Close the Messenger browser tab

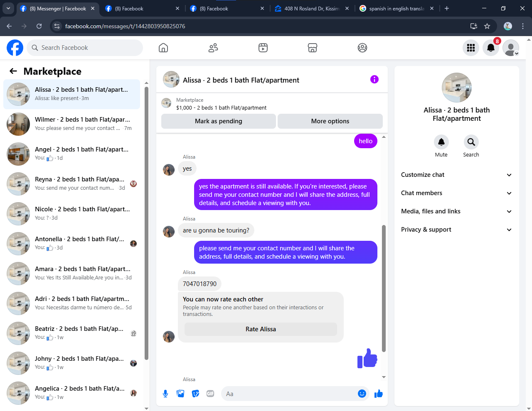pyautogui.click(x=93, y=8)
